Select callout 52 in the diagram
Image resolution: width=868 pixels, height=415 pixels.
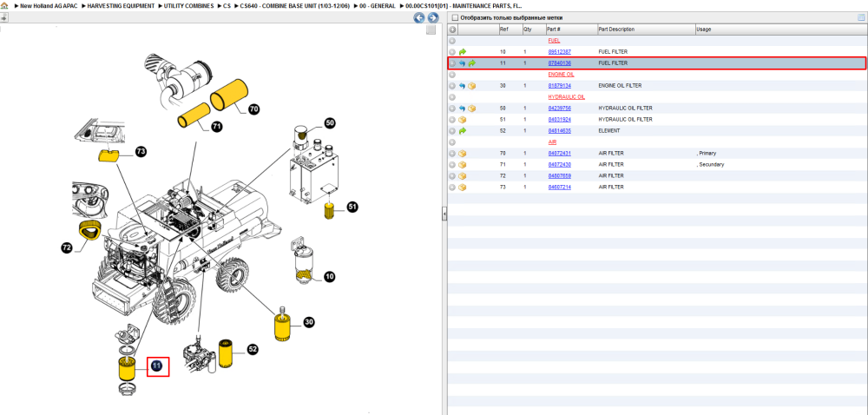tap(253, 349)
